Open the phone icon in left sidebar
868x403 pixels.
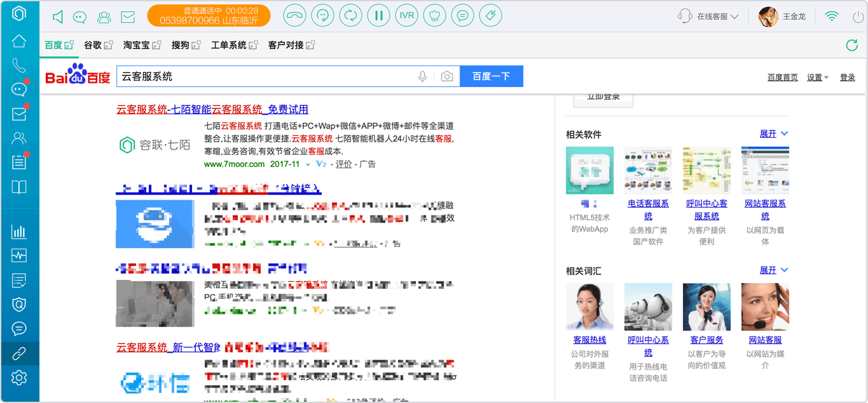click(x=19, y=66)
